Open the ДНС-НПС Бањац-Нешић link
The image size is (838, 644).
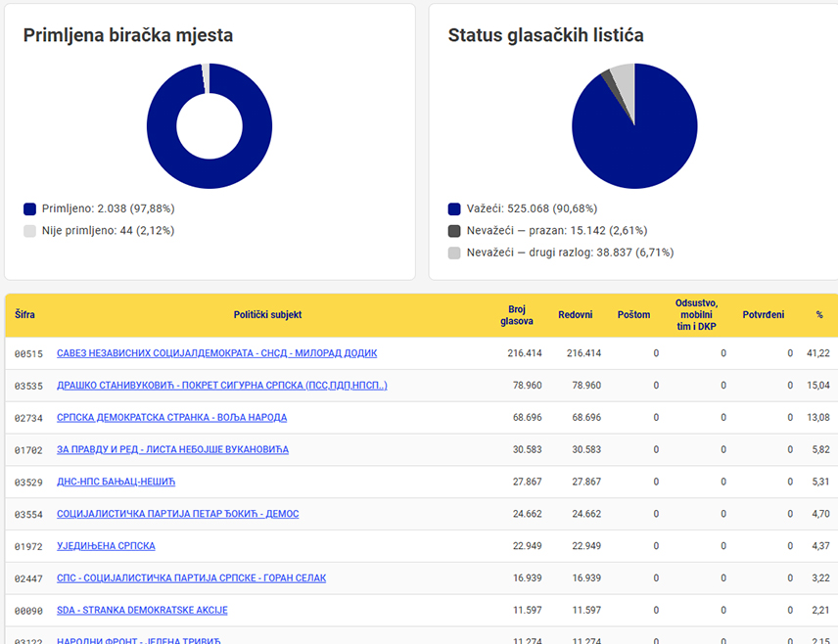click(x=116, y=482)
